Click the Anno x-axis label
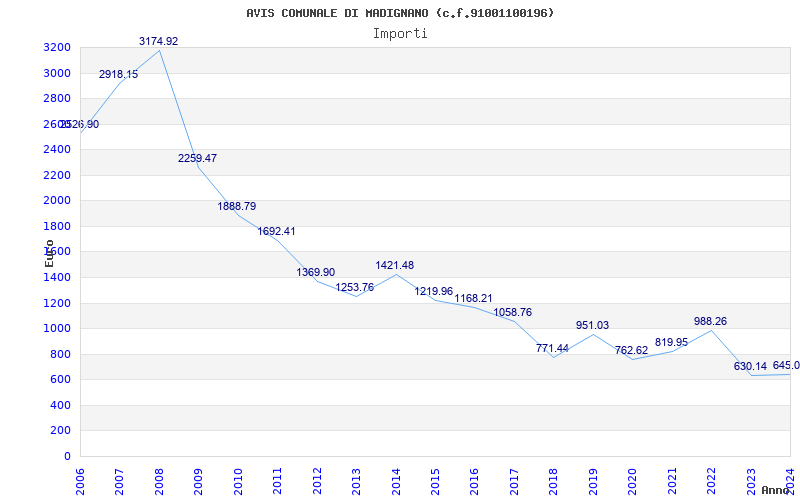Viewport: 800px width, 500px height. click(776, 490)
